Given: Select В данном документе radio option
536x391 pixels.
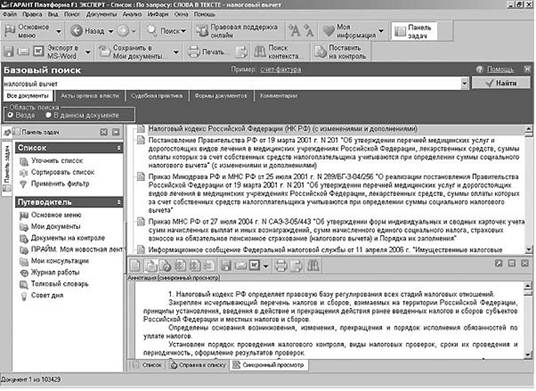Looking at the screenshot, I should click(x=48, y=115).
